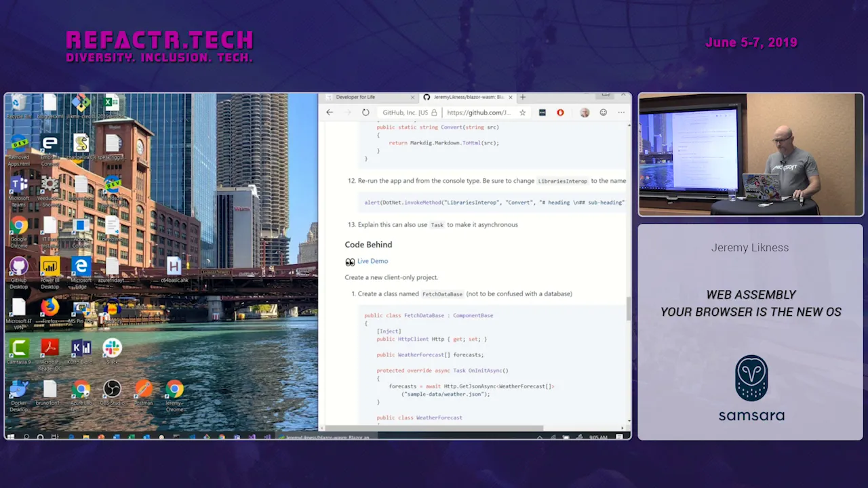The height and width of the screenshot is (488, 868).
Task: Close the JeremyLikness/blazor-wasm tab
Action: [x=511, y=98]
